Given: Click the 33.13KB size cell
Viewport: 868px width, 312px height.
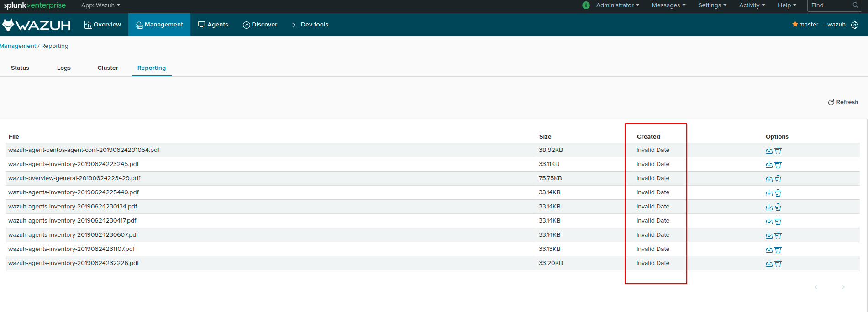Looking at the screenshot, I should pos(550,249).
